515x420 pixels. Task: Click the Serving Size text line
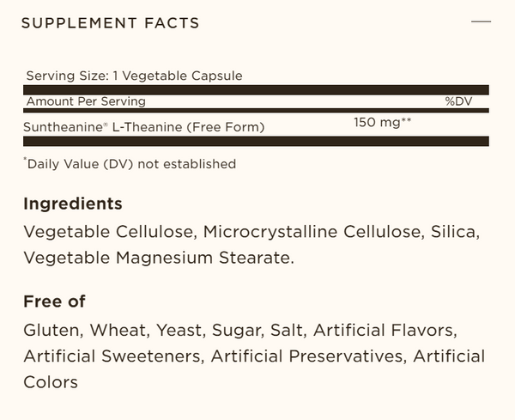135,76
